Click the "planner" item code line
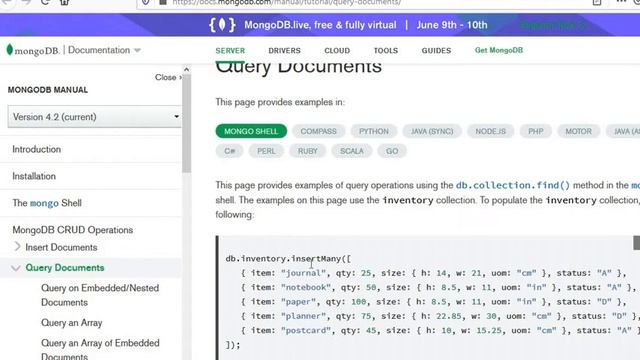Screen dimensions: 640x360 tap(440, 316)
